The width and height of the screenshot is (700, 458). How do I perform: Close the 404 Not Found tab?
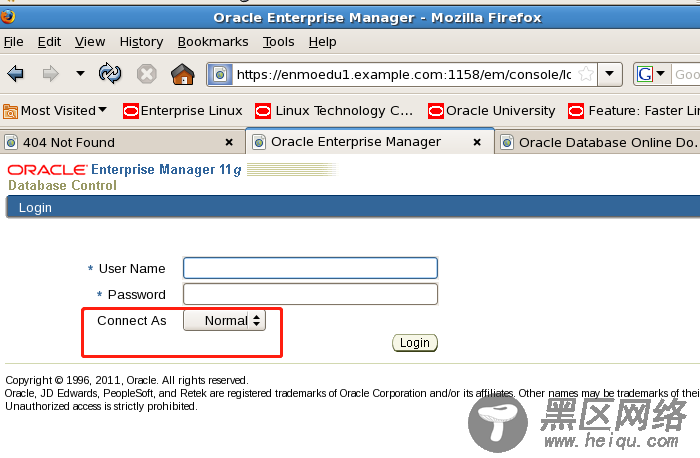[229, 142]
